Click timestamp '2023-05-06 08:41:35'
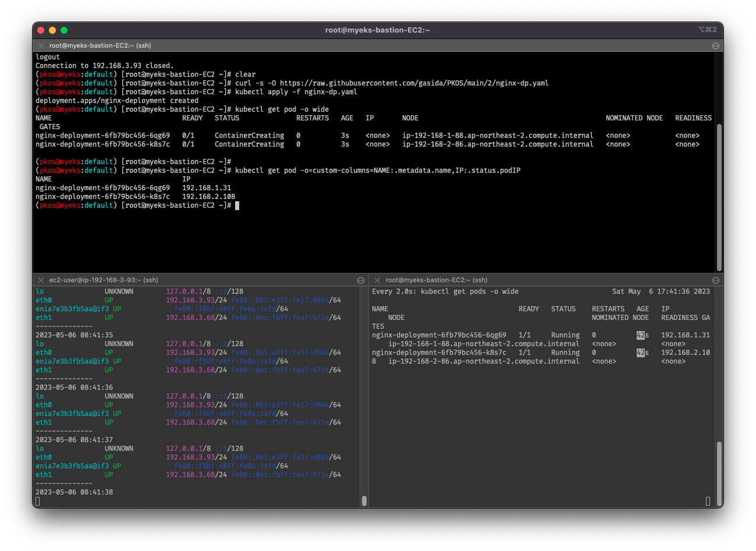Image resolution: width=756 pixels, height=551 pixels. coord(74,335)
